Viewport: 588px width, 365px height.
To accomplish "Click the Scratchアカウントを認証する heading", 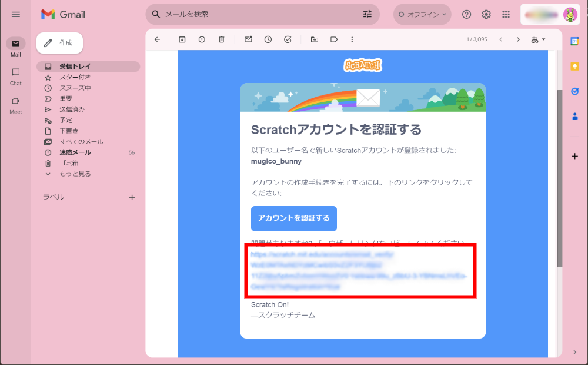I will click(336, 130).
